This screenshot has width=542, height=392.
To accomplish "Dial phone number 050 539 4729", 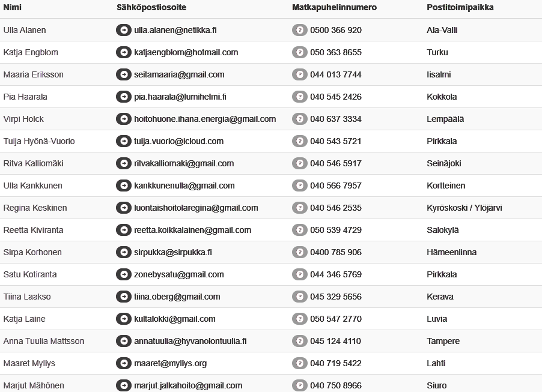I will (336, 230).
